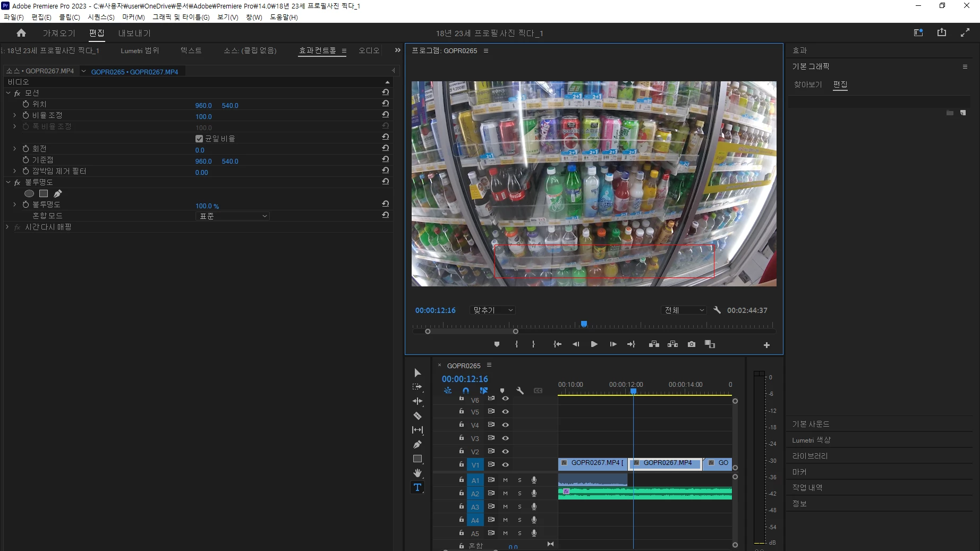Select the Track Select Forward tool
980x551 pixels.
417,387
